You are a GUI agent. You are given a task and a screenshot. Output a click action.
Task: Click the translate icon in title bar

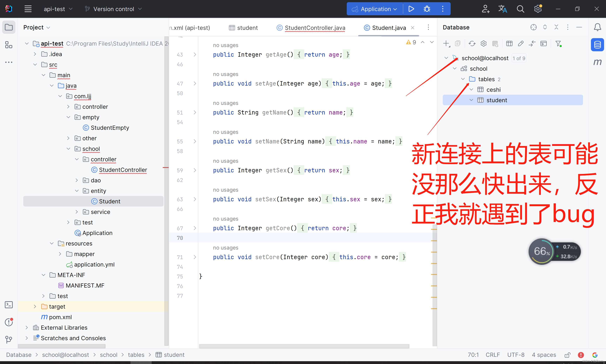(503, 9)
